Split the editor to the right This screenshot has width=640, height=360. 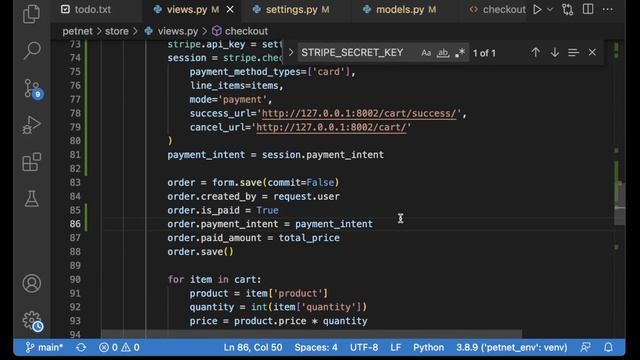[588, 9]
